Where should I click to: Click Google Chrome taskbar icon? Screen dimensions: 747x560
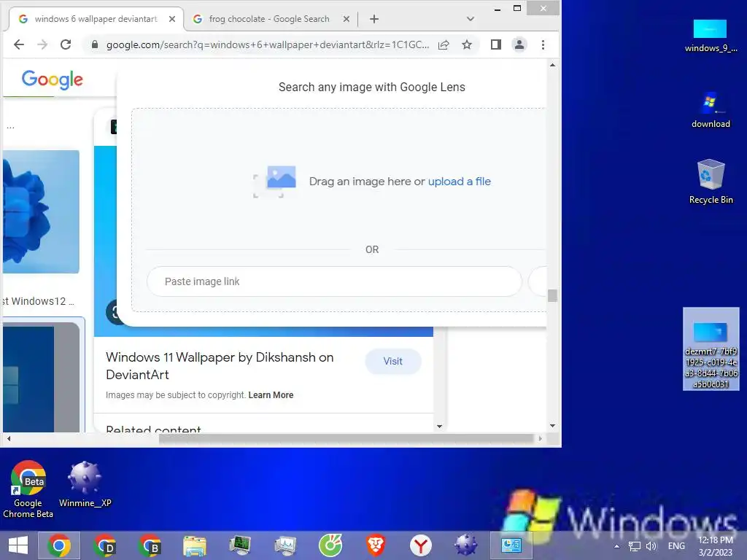click(x=59, y=545)
